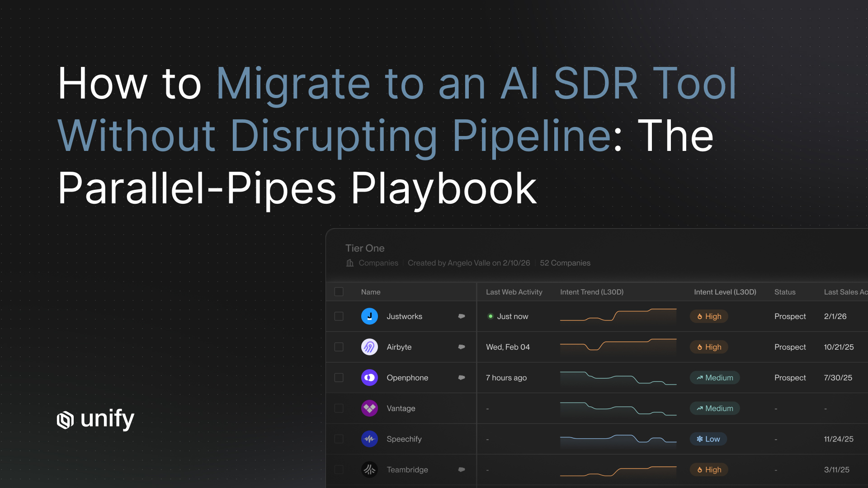Click the High intent badge for Justworks
The width and height of the screenshot is (868, 488).
pos(709,316)
